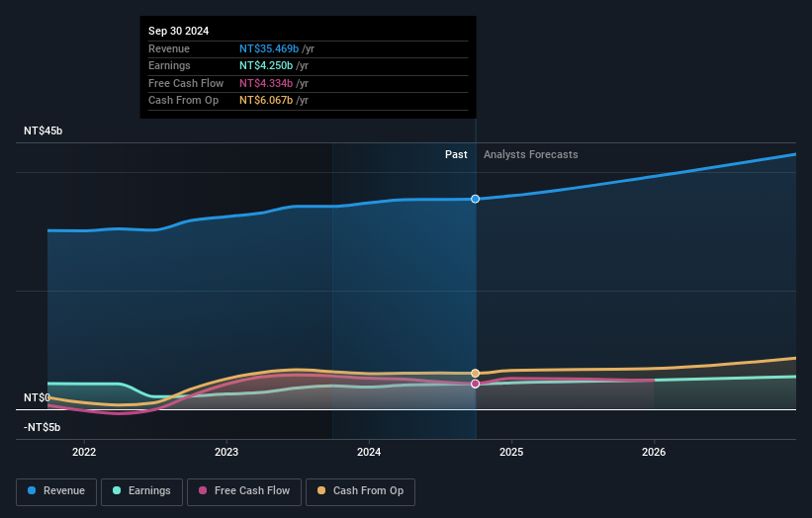This screenshot has width=812, height=518.
Task: Click the 2025 x-axis label
Action: [x=511, y=453]
